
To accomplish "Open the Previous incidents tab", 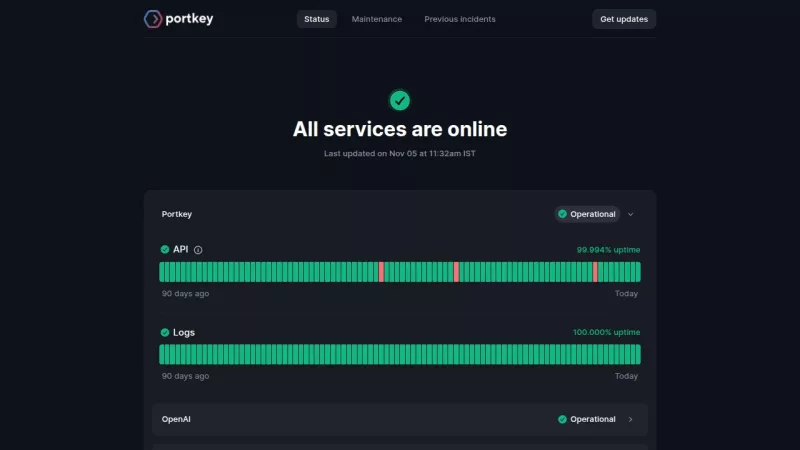I will tap(460, 19).
